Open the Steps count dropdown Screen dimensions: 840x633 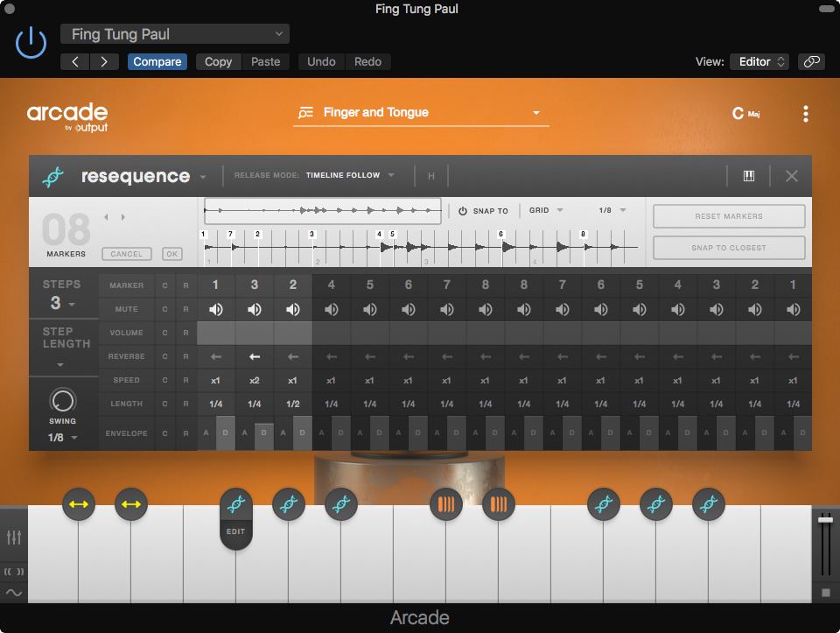(61, 304)
